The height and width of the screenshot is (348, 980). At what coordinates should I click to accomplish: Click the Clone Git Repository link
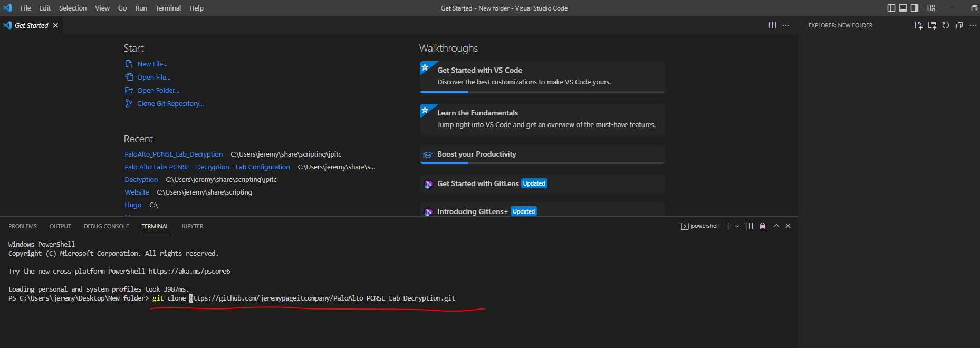coord(170,104)
